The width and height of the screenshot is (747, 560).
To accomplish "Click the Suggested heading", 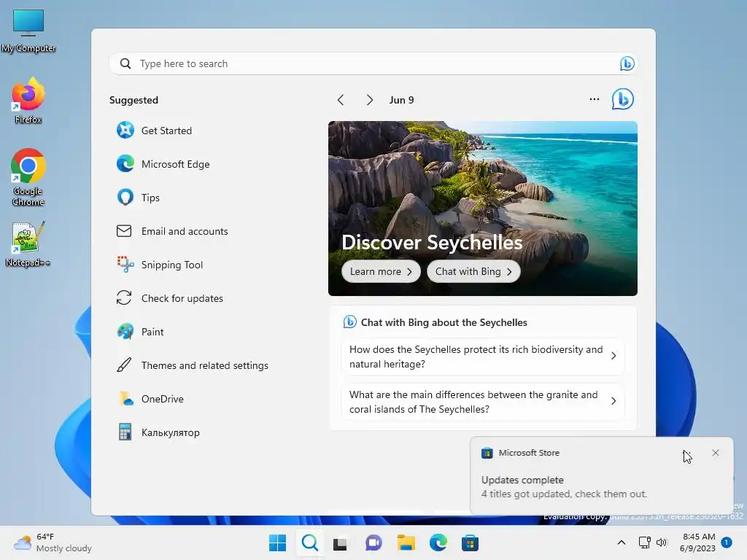I will 134,100.
